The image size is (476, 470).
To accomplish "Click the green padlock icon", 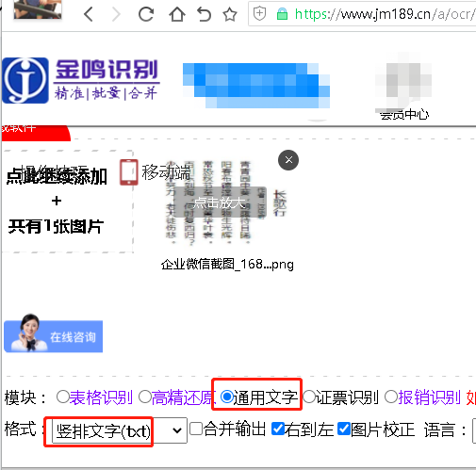I will pos(282,14).
